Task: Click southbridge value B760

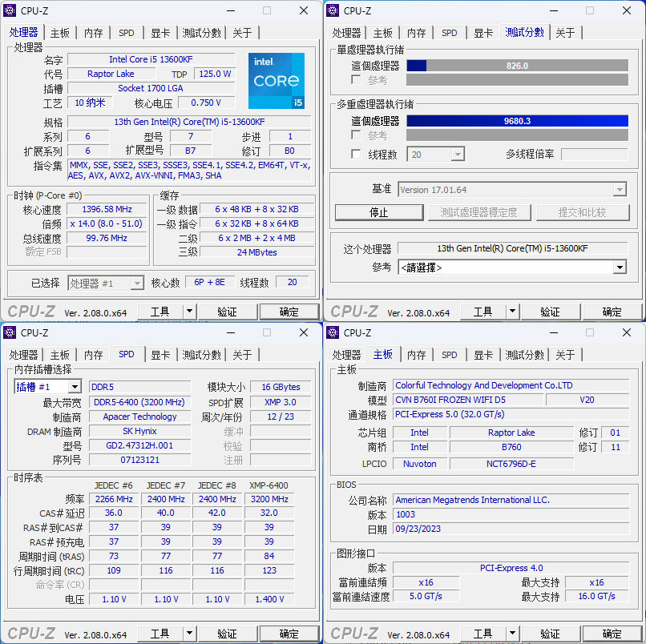Action: pos(511,447)
